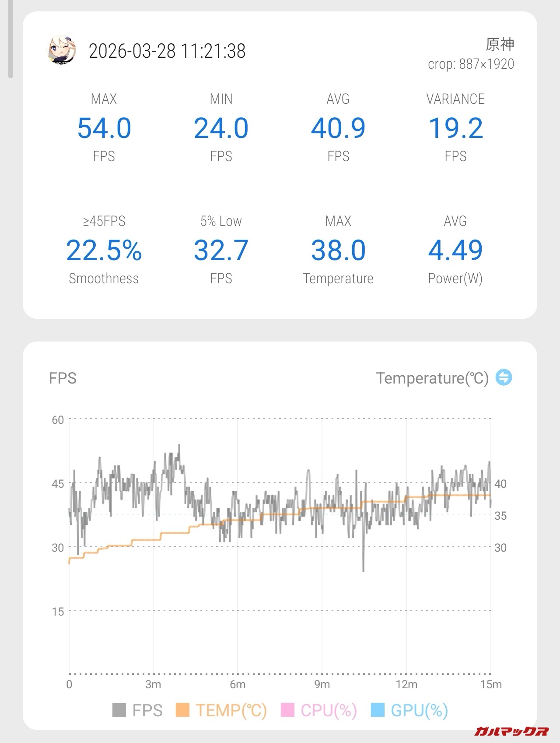Click the MIN 24.0 FPS stat
This screenshot has height=743, width=560.
[x=221, y=128]
